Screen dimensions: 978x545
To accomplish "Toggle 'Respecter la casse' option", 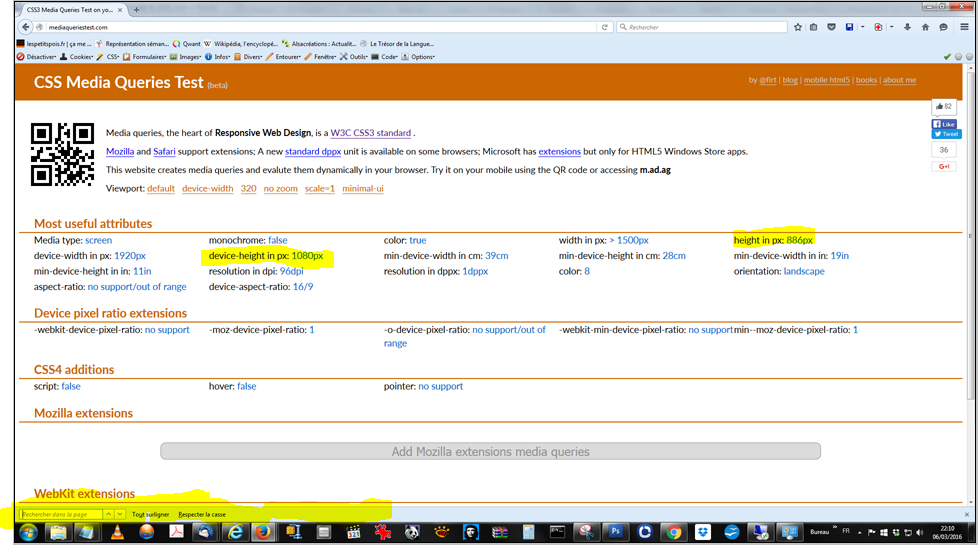I will click(202, 514).
